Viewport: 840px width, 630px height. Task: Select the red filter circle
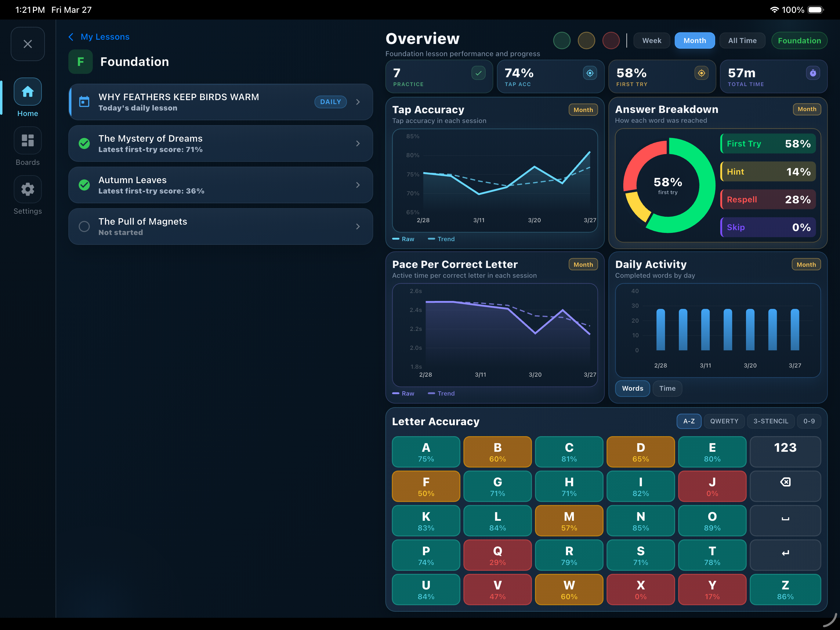(x=611, y=41)
